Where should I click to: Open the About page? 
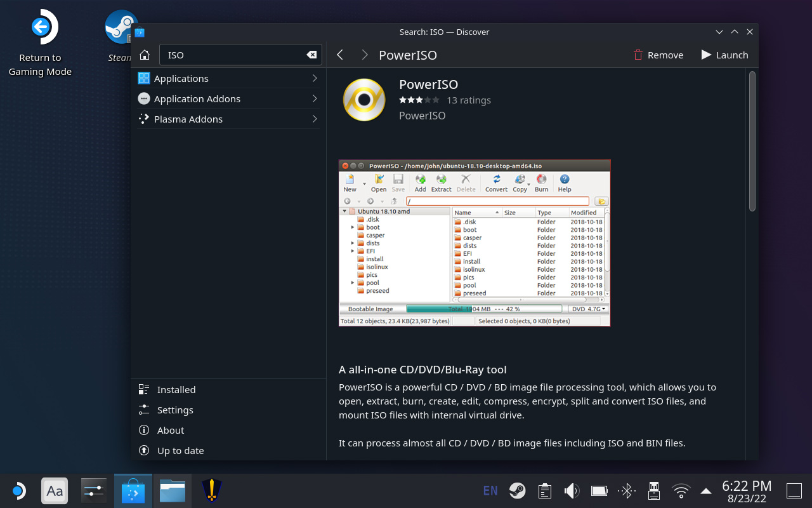tap(228, 431)
